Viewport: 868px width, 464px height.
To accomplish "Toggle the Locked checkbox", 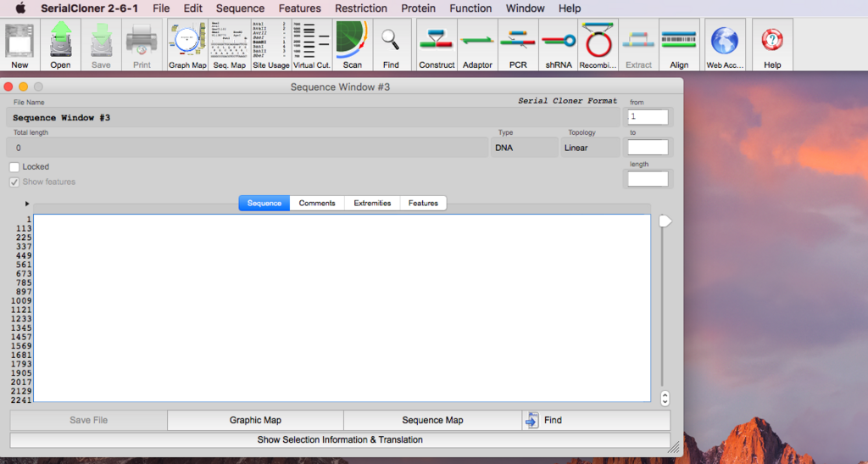I will click(14, 166).
